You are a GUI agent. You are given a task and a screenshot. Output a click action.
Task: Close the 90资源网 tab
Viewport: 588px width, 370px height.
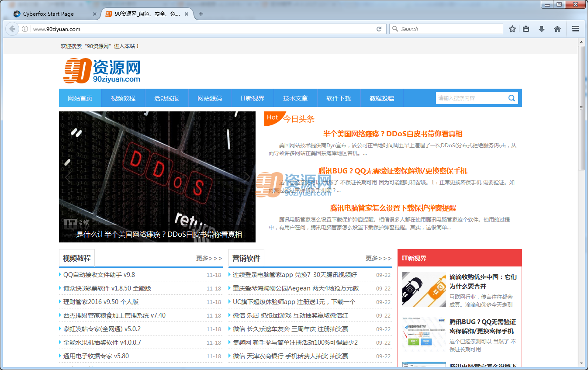click(x=187, y=14)
